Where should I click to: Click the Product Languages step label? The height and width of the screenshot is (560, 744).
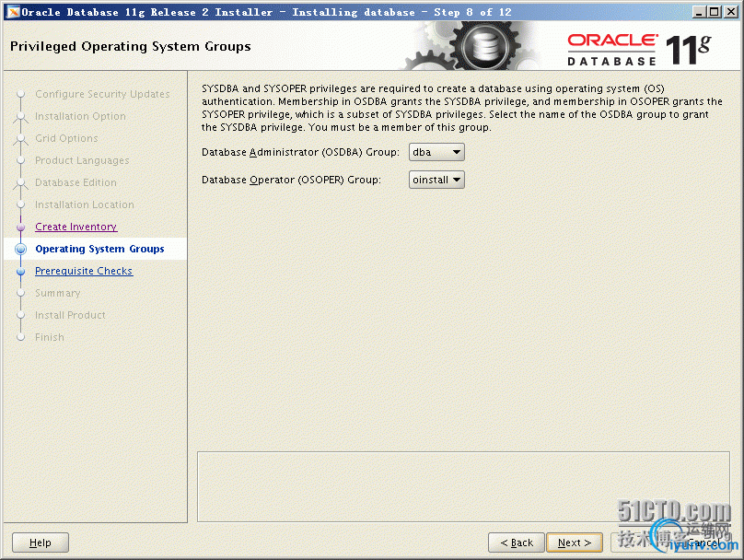pos(82,160)
